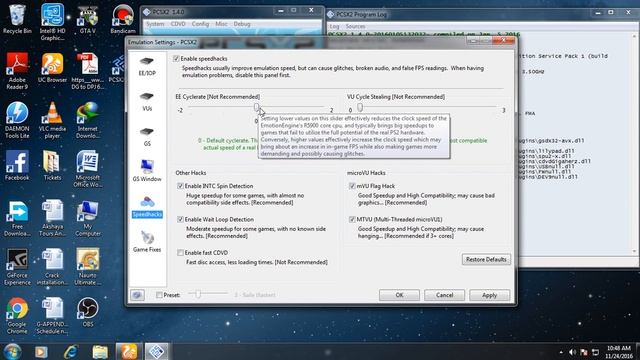640x360 pixels.
Task: Toggle the Preset checkbox
Action: tap(159, 295)
